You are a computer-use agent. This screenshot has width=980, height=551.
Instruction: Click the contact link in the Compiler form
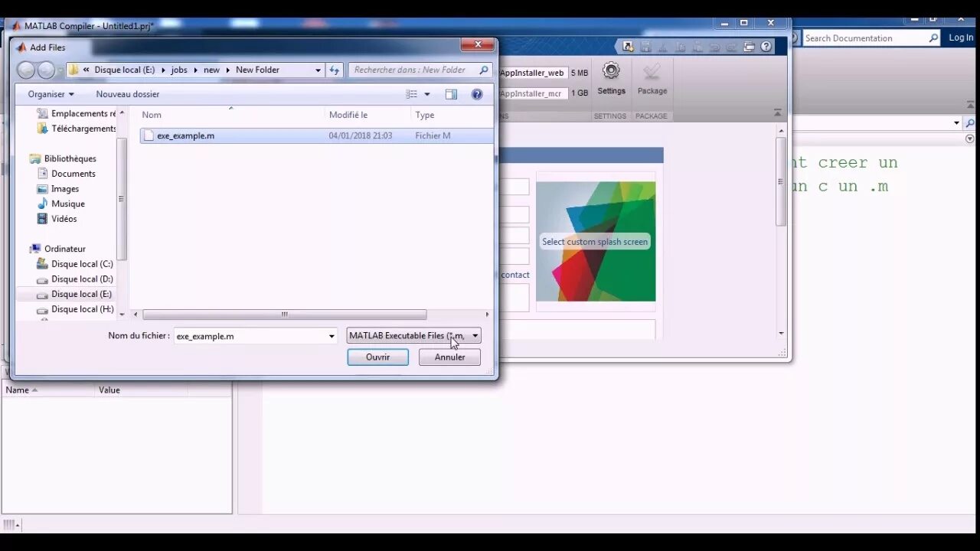coord(515,275)
